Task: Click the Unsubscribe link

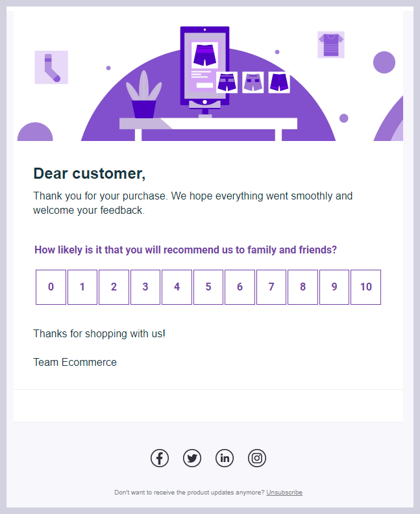Action: coord(284,493)
